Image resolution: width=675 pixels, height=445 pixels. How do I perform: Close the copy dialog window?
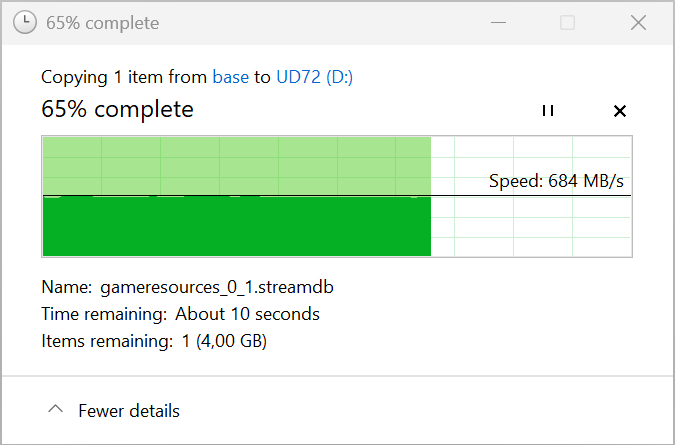638,23
